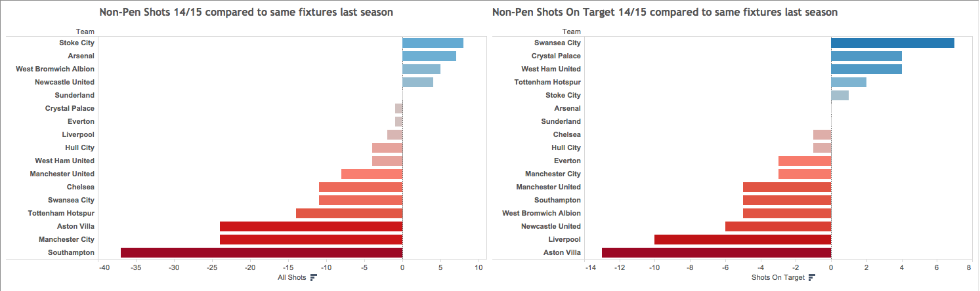
Task: Click the Team header of the left chart
Action: [x=85, y=31]
